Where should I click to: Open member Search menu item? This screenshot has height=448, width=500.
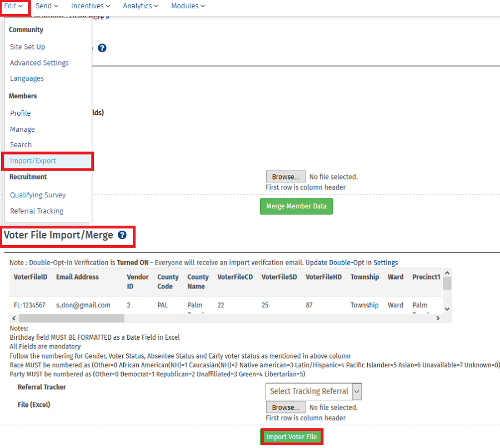click(x=21, y=145)
